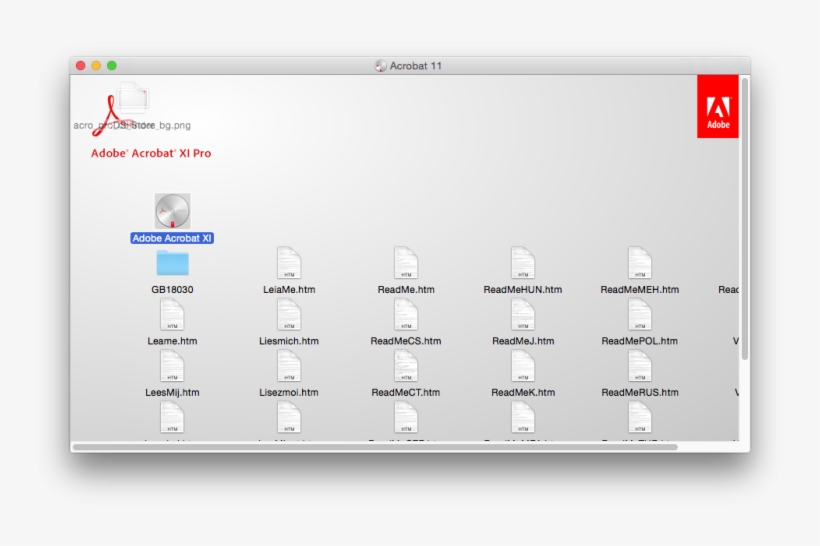
Task: Select the ReadMe.htm file icon
Action: (x=406, y=263)
